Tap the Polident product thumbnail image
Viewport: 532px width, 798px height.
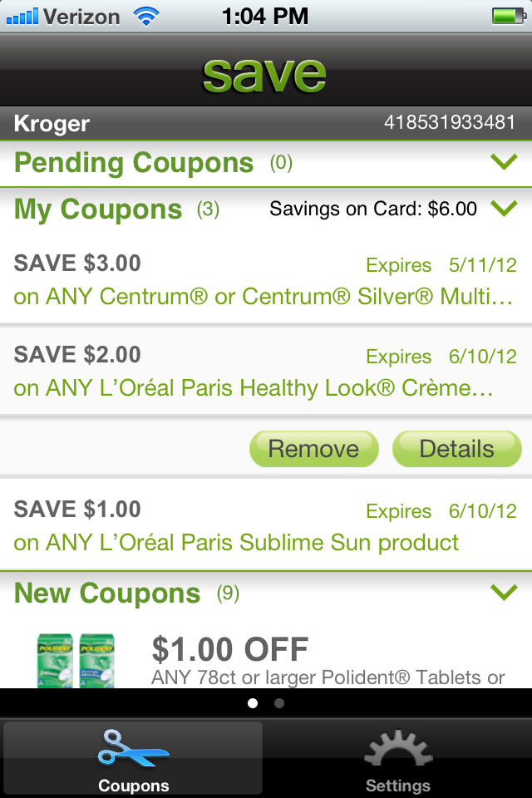point(76,660)
